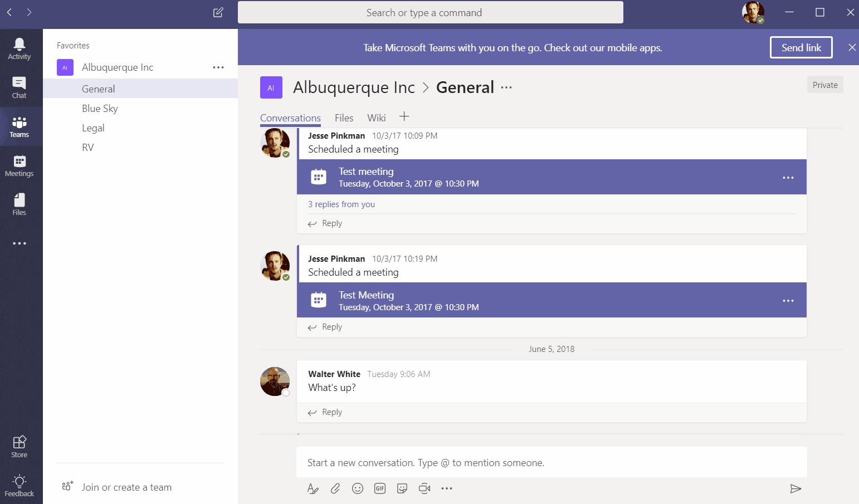Open options for the Test meeting card

(x=788, y=178)
